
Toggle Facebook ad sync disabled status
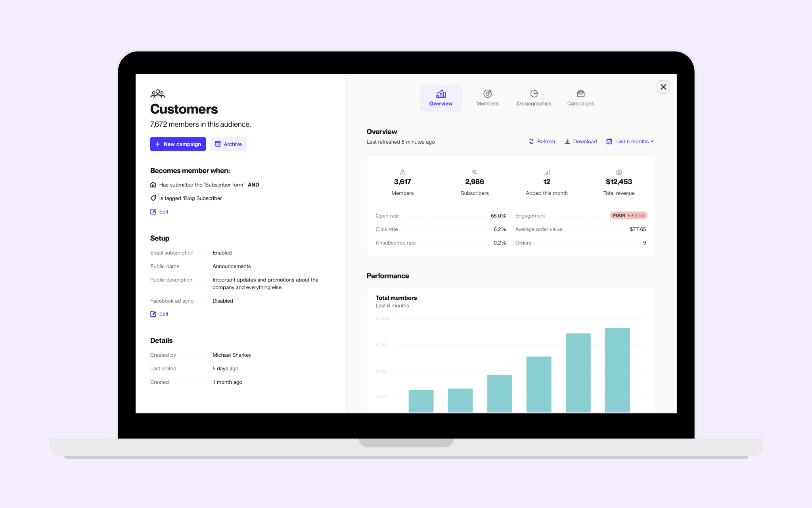tap(222, 300)
